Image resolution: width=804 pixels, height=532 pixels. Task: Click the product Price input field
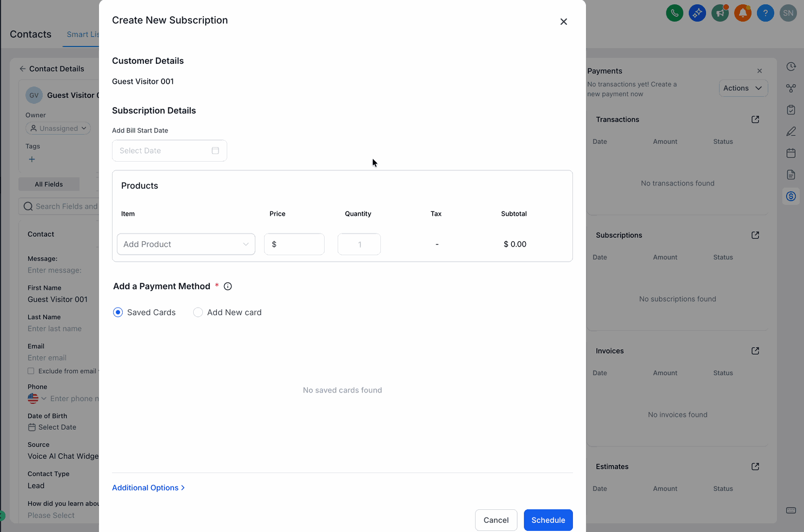tap(294, 244)
